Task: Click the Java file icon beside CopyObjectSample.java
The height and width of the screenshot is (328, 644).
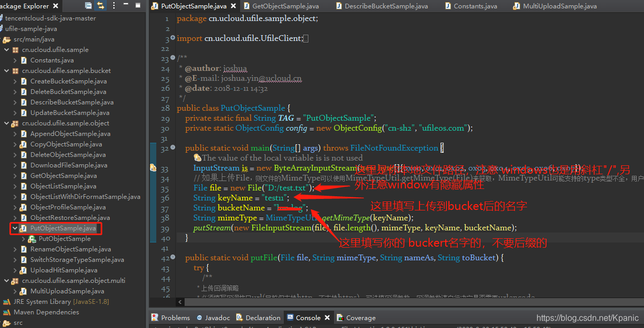Action: [x=24, y=144]
